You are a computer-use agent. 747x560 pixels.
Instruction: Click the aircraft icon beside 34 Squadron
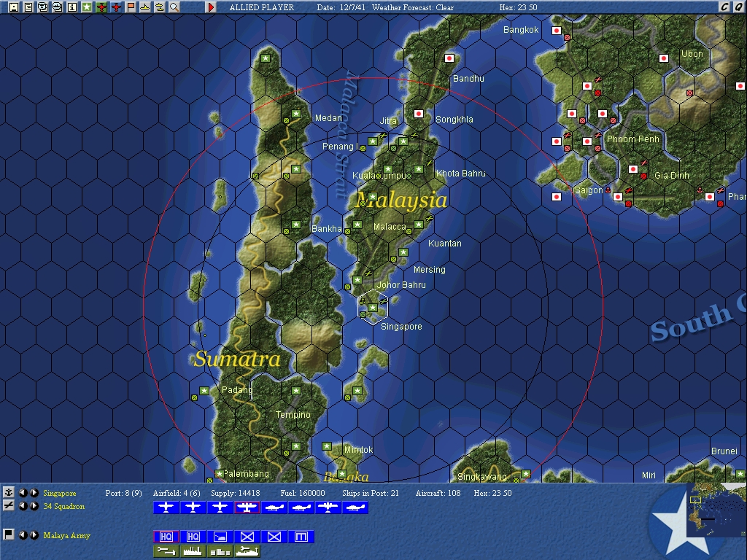(8, 506)
